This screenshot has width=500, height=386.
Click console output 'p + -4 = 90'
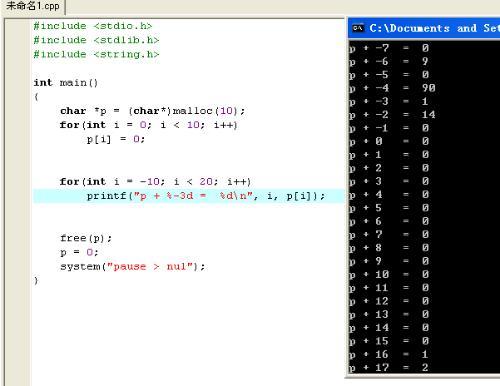[x=392, y=88]
